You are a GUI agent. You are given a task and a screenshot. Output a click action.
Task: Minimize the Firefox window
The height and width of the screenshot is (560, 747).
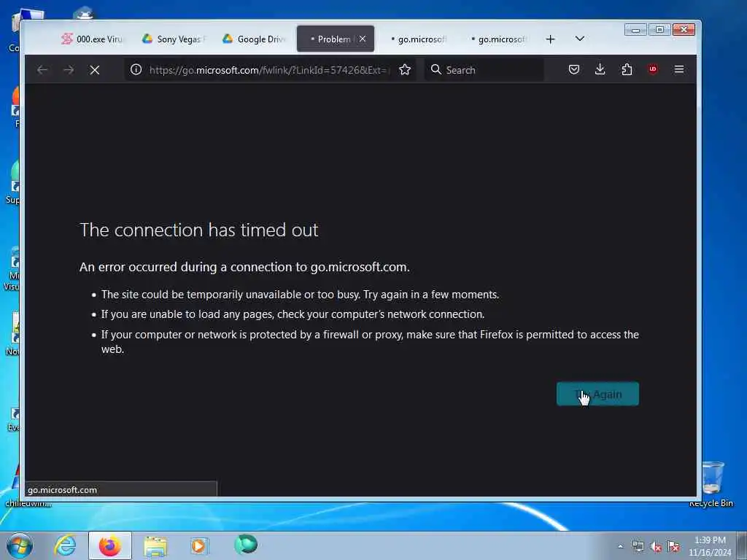point(635,30)
